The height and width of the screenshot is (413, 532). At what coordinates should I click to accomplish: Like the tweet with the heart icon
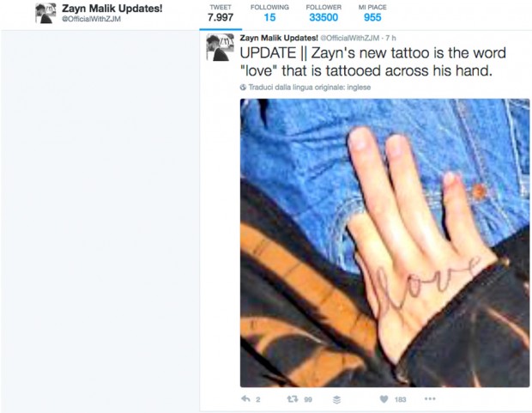[384, 399]
